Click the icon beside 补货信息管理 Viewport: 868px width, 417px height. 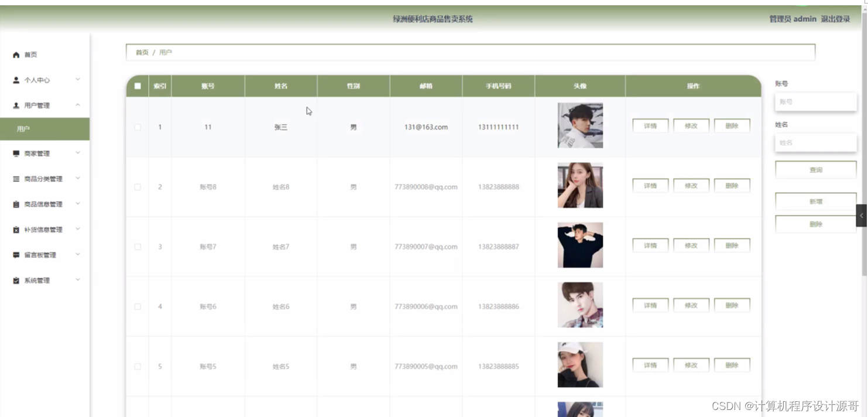(x=16, y=230)
